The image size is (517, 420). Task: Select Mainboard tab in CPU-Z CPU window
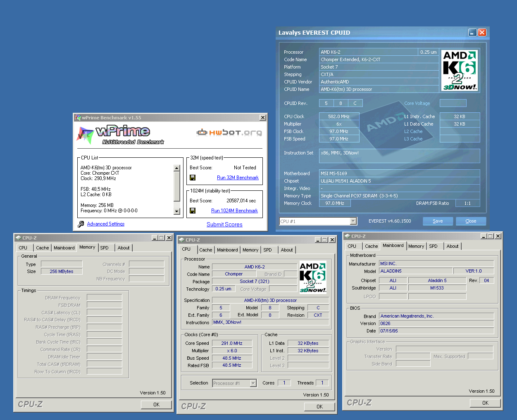point(227,250)
